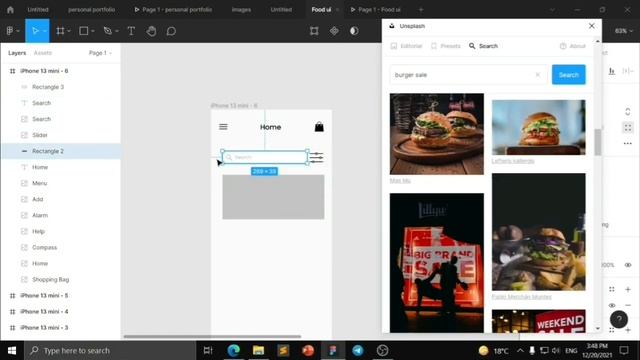Select the two burgers on wooden board photo
The height and width of the screenshot is (360, 640).
pos(437,134)
